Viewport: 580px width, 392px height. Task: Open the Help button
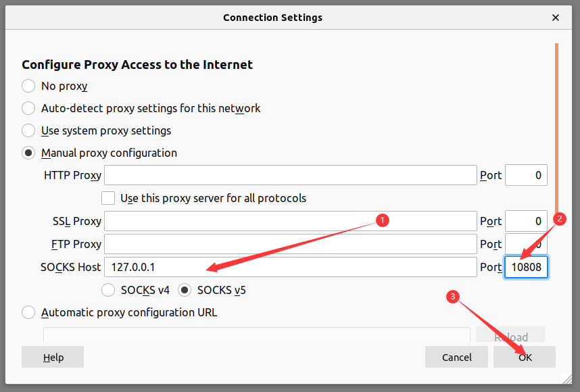53,357
